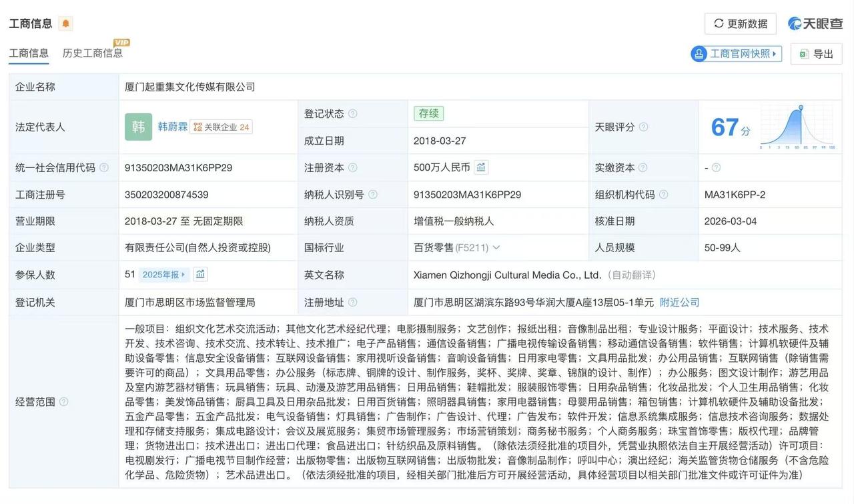
Task: Click staff size 50-99人
Action: point(723,247)
